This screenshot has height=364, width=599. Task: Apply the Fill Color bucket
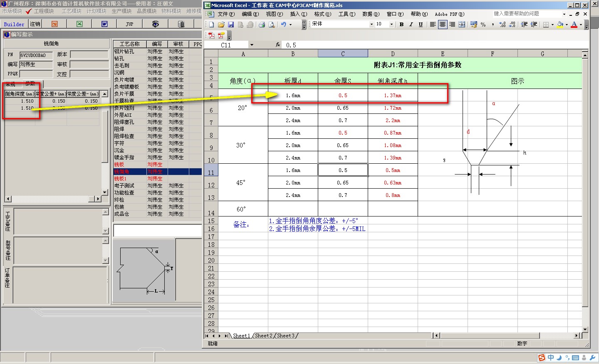(x=560, y=25)
